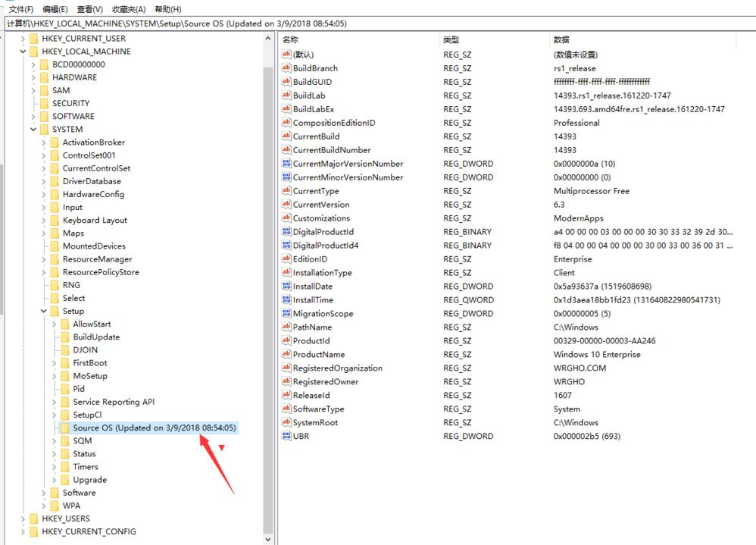756x545 pixels.
Task: Click the registry path address bar
Action: [379, 23]
